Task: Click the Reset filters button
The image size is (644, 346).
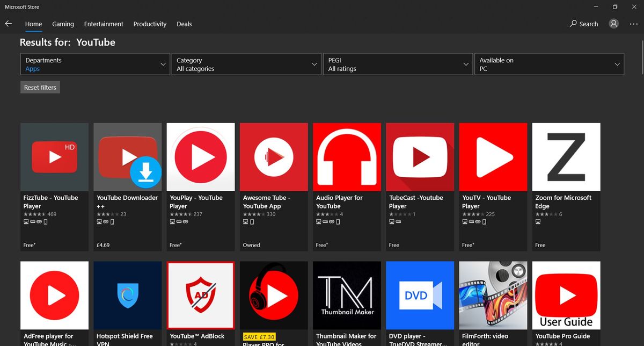Action: coord(40,86)
